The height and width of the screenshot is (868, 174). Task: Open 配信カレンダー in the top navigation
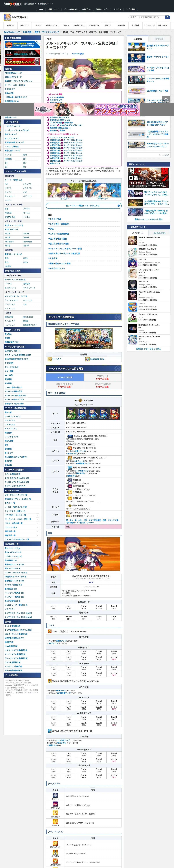click(x=102, y=9)
